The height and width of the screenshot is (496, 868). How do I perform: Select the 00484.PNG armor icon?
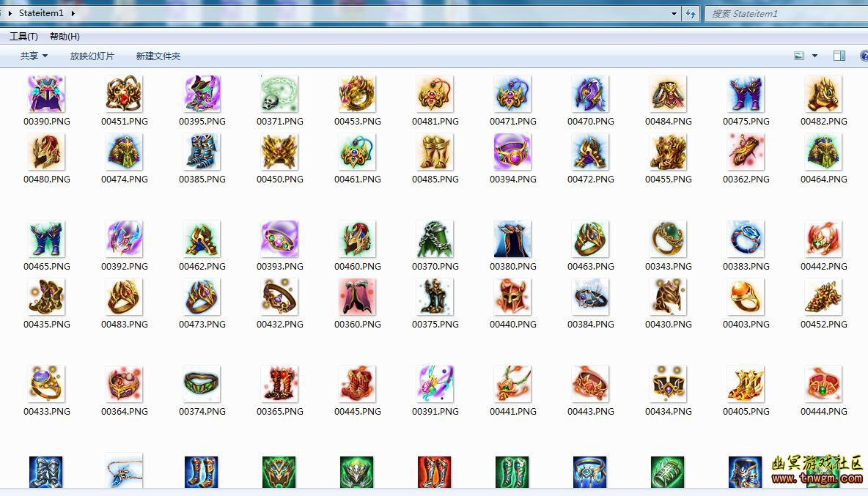668,94
